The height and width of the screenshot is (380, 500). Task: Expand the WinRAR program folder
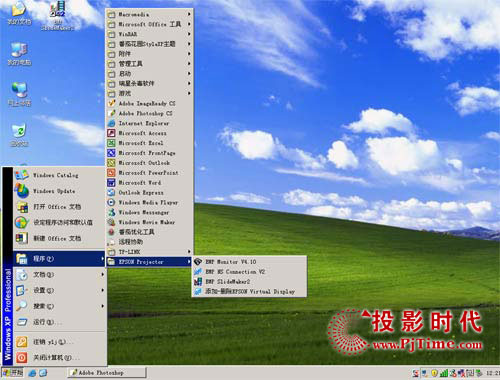click(149, 34)
